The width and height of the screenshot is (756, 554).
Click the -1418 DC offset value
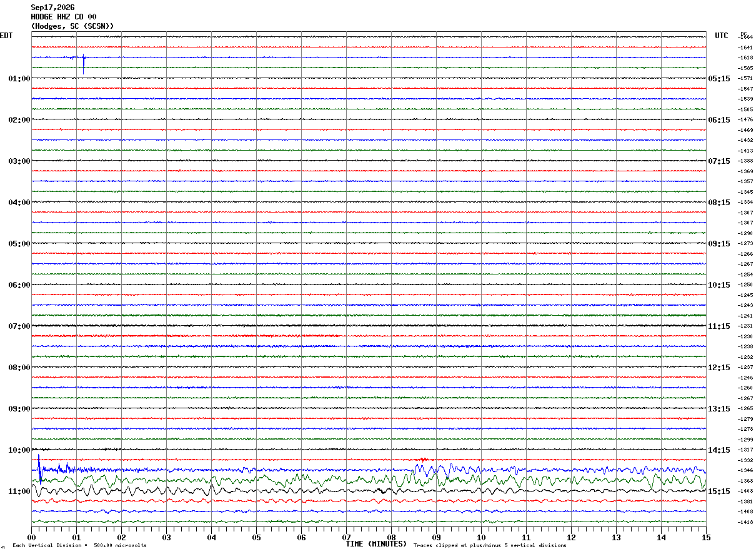(x=745, y=522)
